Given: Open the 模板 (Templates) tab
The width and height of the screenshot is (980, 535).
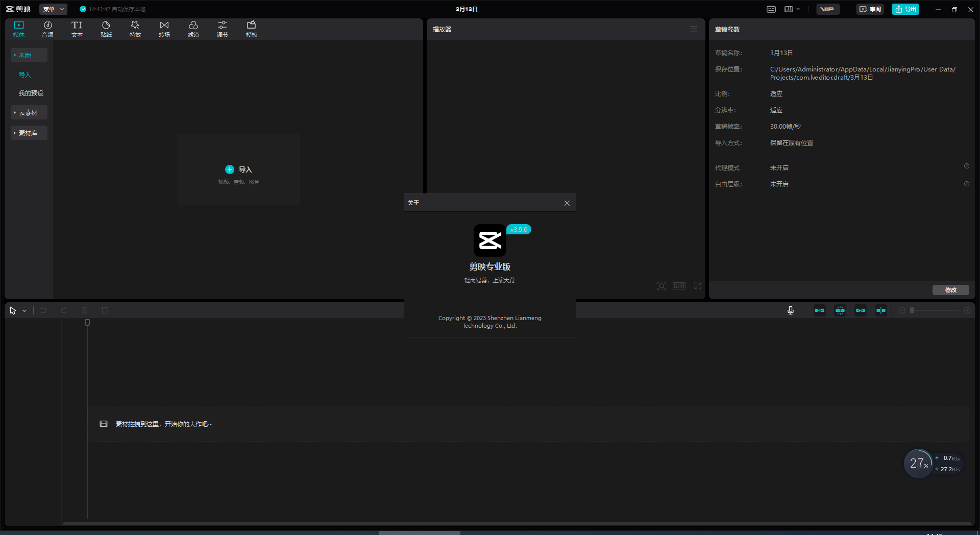Looking at the screenshot, I should coord(252,29).
